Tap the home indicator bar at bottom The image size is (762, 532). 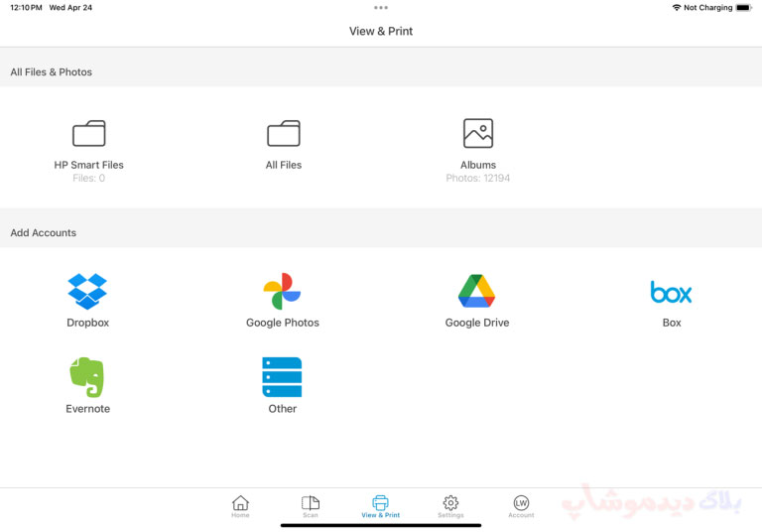pyautogui.click(x=381, y=526)
